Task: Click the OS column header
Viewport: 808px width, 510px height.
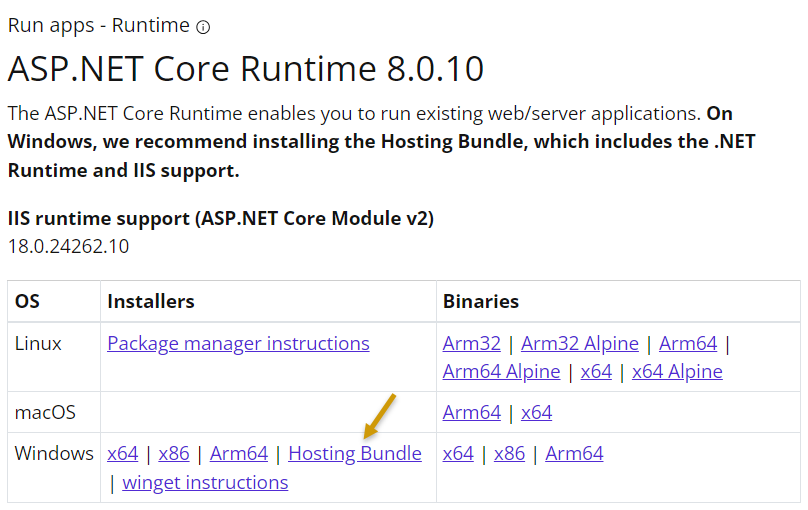Action: pos(27,301)
